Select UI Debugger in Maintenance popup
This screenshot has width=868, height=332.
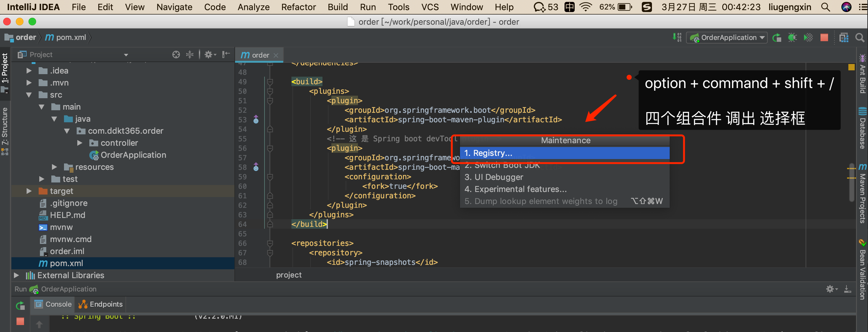[565, 177]
